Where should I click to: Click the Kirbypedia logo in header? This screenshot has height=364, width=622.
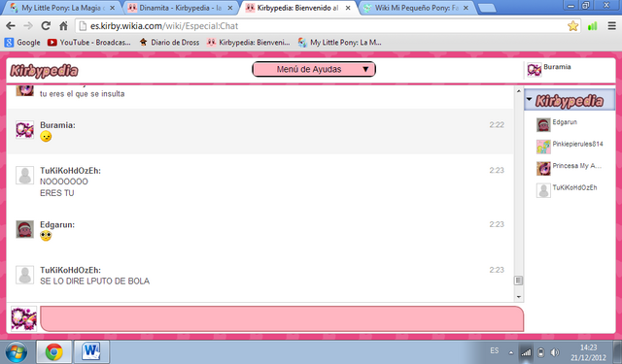coord(44,71)
